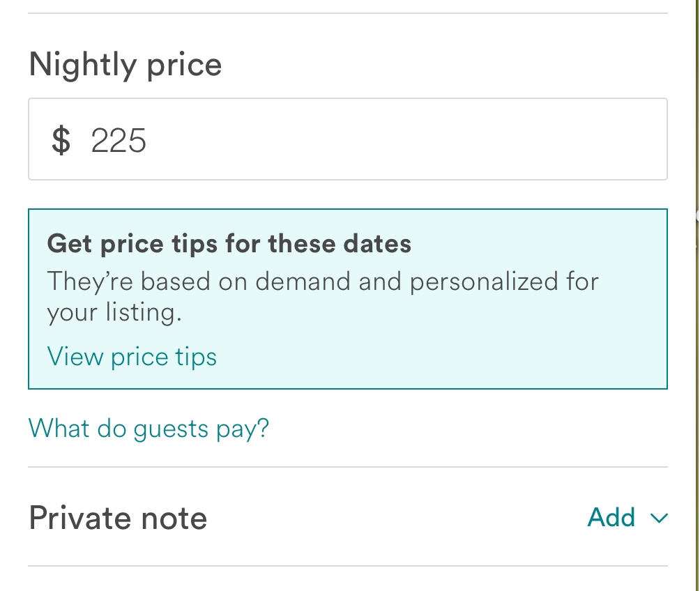Open price tips from the teal suggestion box
The width and height of the screenshot is (700, 591).
point(131,356)
